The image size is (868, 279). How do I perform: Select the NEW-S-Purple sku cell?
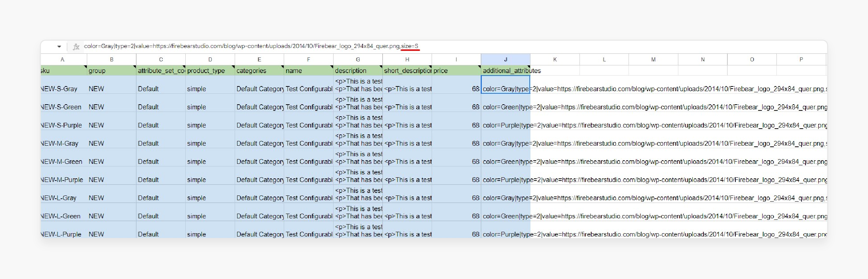point(64,121)
